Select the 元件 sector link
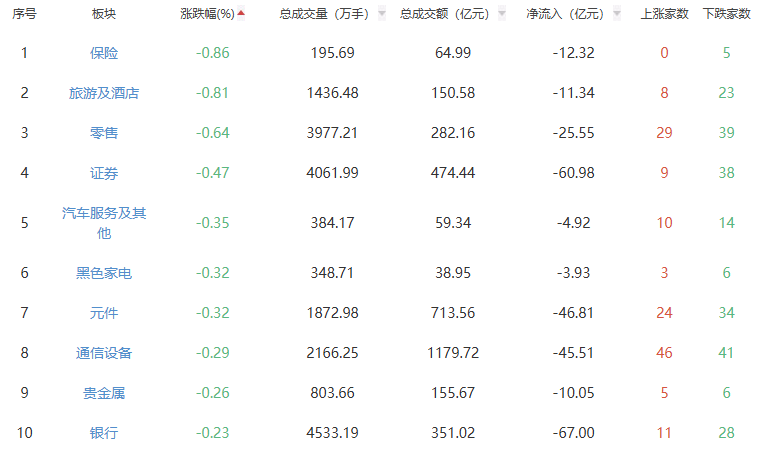Viewport: 768px width, 454px height. [x=103, y=313]
